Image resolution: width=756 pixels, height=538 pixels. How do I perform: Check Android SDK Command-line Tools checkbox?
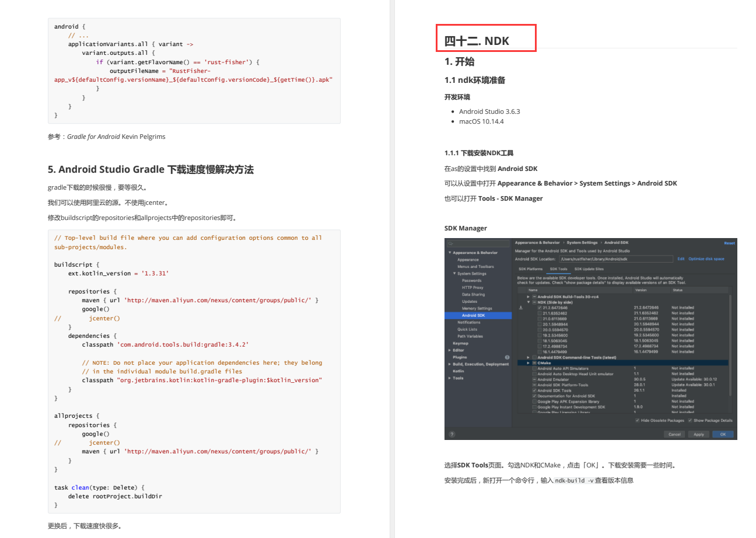tap(534, 357)
